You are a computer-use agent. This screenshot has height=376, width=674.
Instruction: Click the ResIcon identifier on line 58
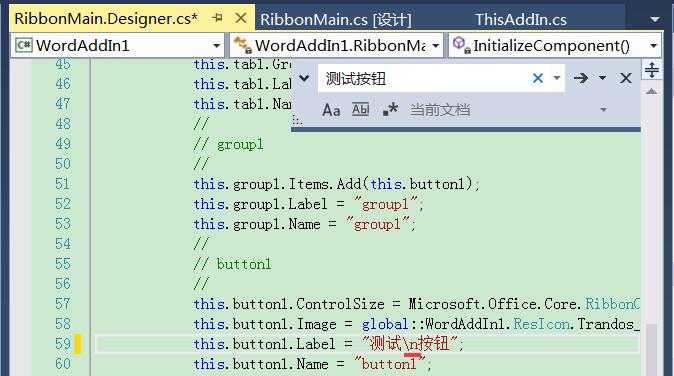542,324
